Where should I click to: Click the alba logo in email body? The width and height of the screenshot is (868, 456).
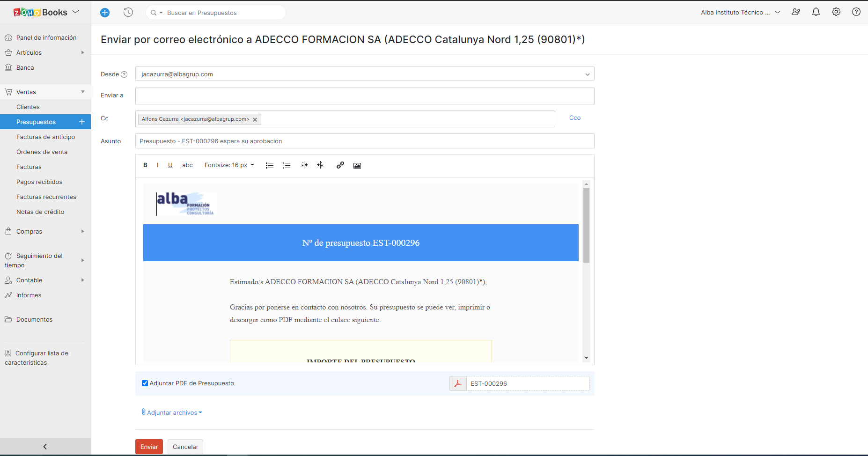(x=186, y=204)
